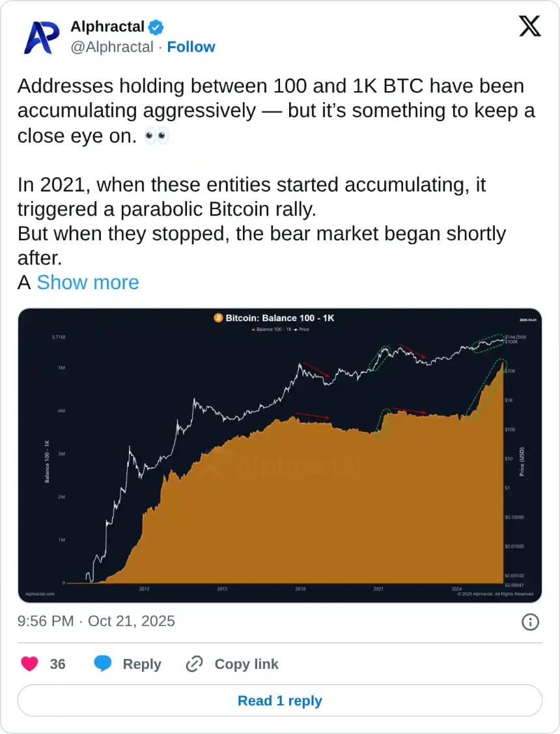Click the Alphractal profile avatar logo
The height and width of the screenshot is (734, 560).
(42, 37)
